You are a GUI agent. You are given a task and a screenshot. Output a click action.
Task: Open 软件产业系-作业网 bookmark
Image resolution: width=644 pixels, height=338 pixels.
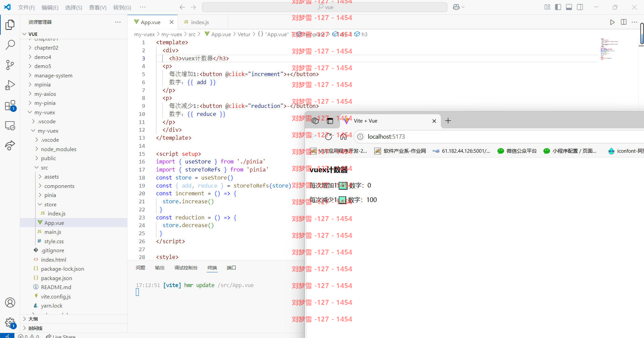click(x=400, y=151)
